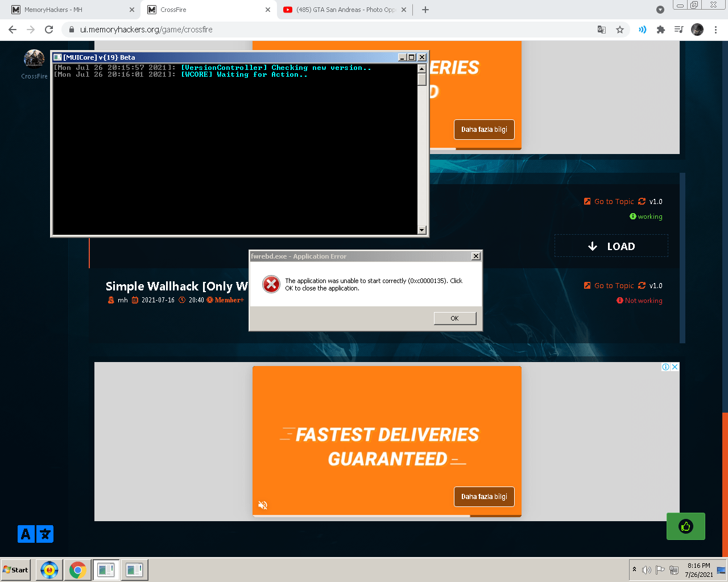728x582 pixels.
Task: Open the volume control in system tray
Action: pyautogui.click(x=647, y=570)
